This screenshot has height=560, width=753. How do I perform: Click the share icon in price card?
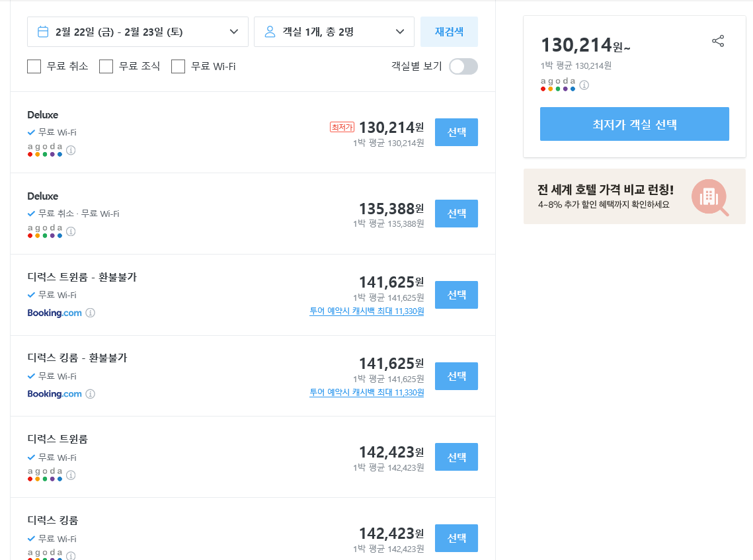(718, 41)
